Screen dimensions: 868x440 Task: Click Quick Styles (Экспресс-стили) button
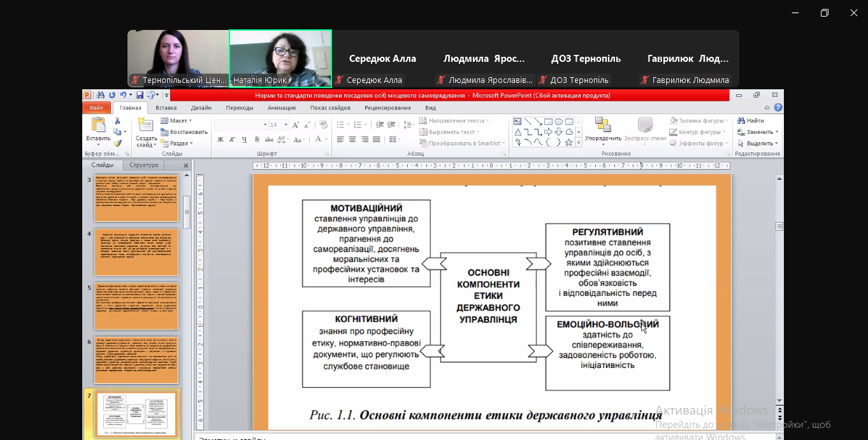645,129
